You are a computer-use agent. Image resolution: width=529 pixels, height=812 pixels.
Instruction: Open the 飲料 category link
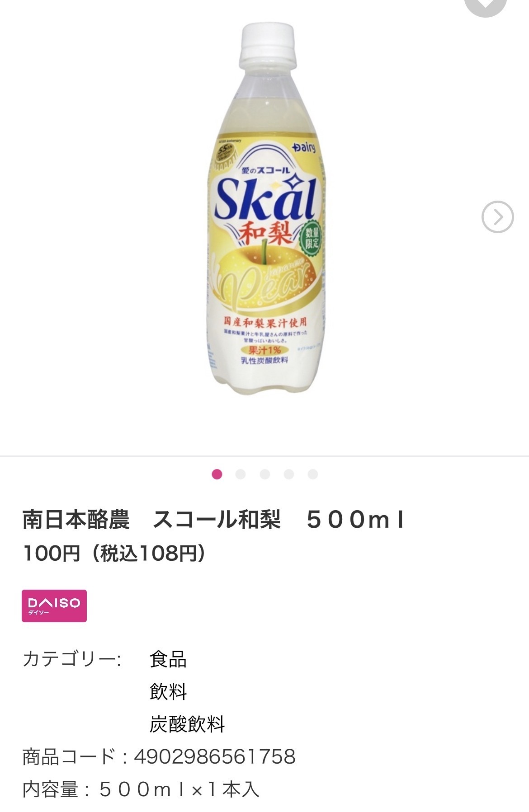pyautogui.click(x=168, y=692)
